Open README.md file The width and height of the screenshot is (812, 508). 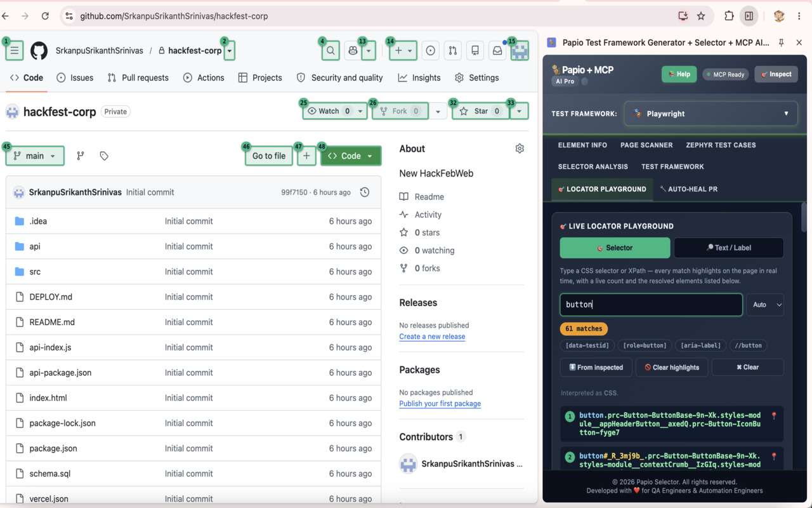click(52, 322)
